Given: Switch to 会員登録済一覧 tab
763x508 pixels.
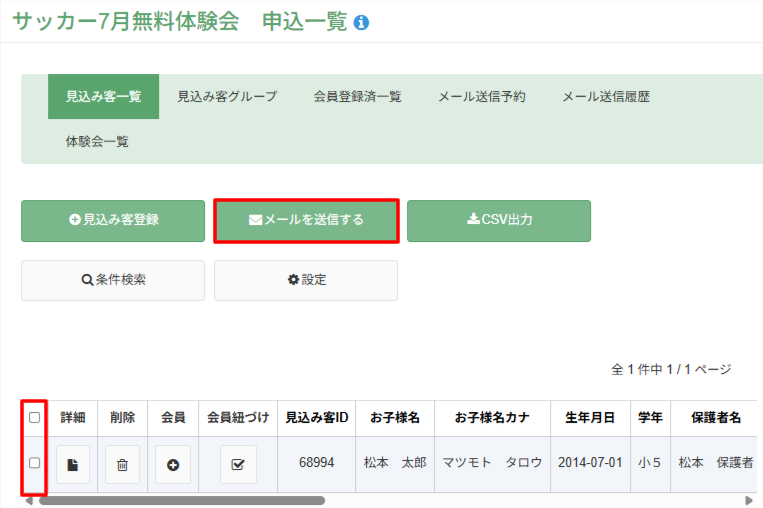Looking at the screenshot, I should coord(357,96).
